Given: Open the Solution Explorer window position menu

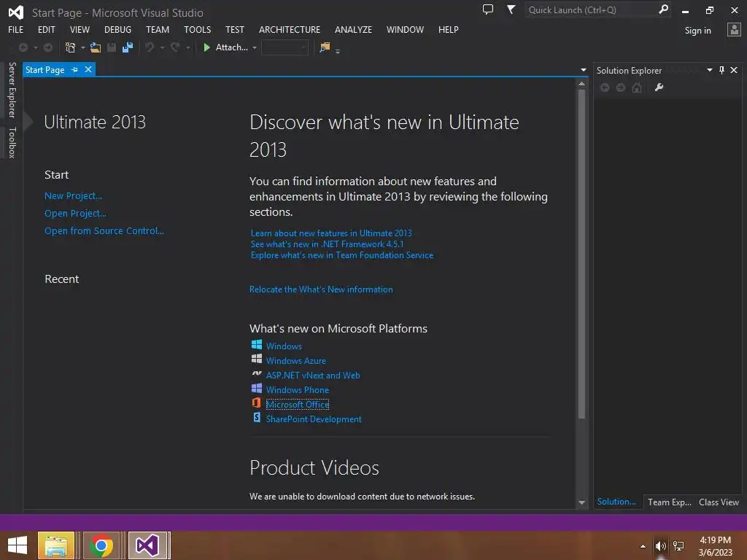Looking at the screenshot, I should click(x=709, y=70).
